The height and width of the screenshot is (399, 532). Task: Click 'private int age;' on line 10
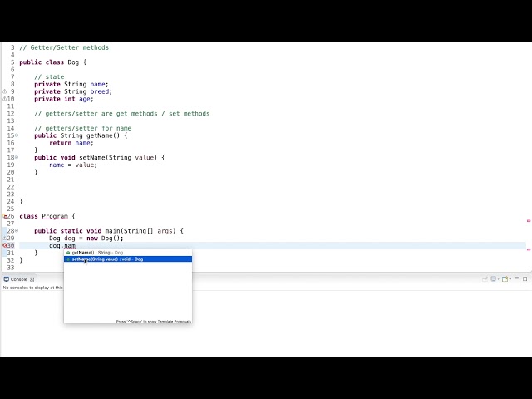click(x=64, y=99)
